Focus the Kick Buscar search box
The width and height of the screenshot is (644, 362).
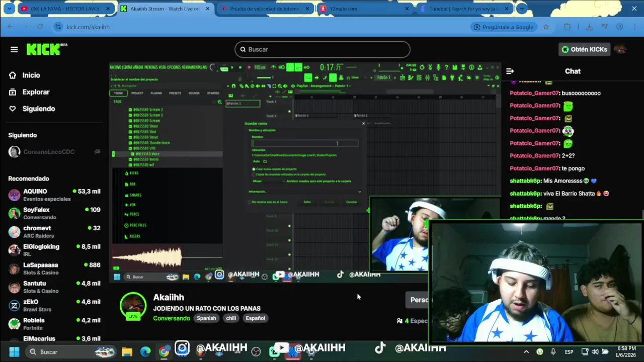click(x=323, y=49)
